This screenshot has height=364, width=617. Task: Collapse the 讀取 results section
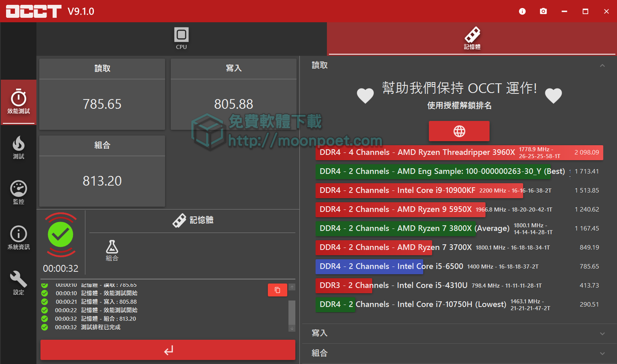tap(602, 65)
